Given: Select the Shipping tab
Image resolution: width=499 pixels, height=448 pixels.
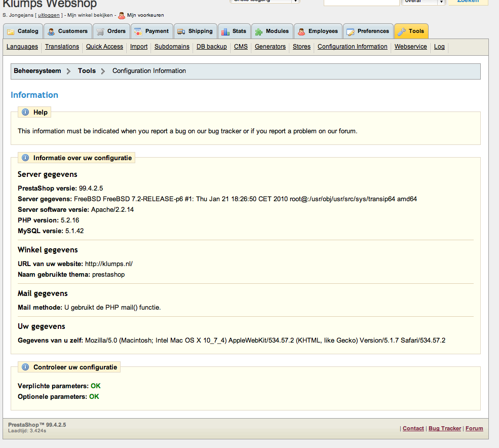Looking at the screenshot, I should [196, 31].
